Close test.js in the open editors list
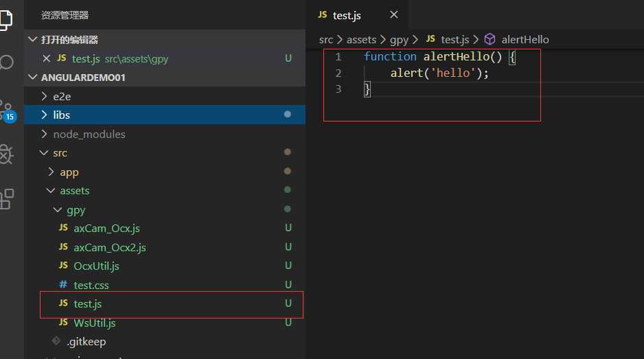This screenshot has width=644, height=359. click(x=47, y=59)
